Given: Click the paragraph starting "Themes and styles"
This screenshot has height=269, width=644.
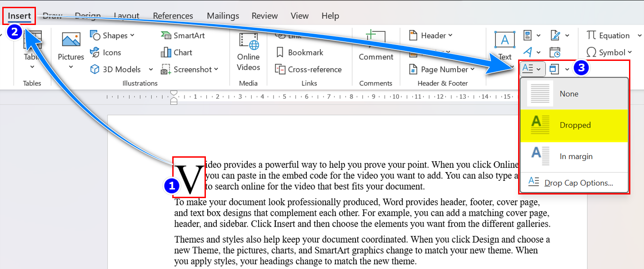Looking at the screenshot, I should [x=362, y=250].
